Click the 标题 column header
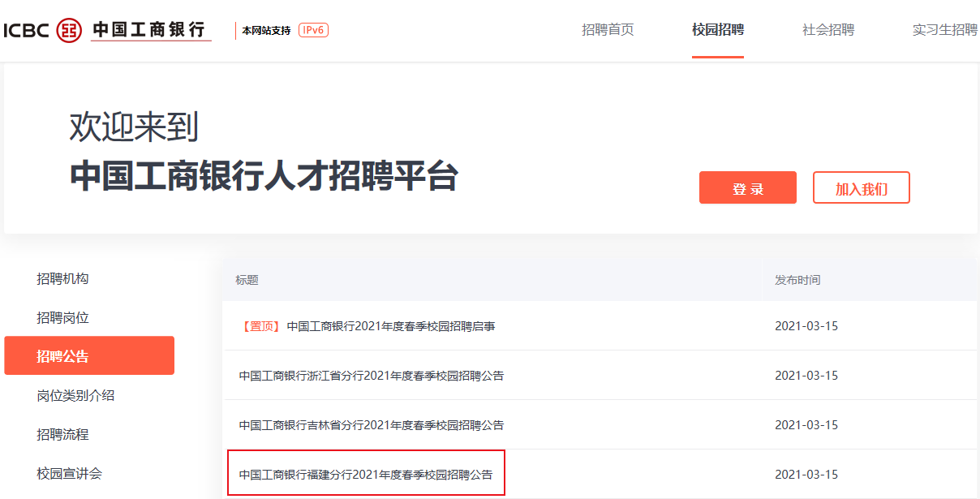Viewport: 980px width, 499px height. (247, 280)
